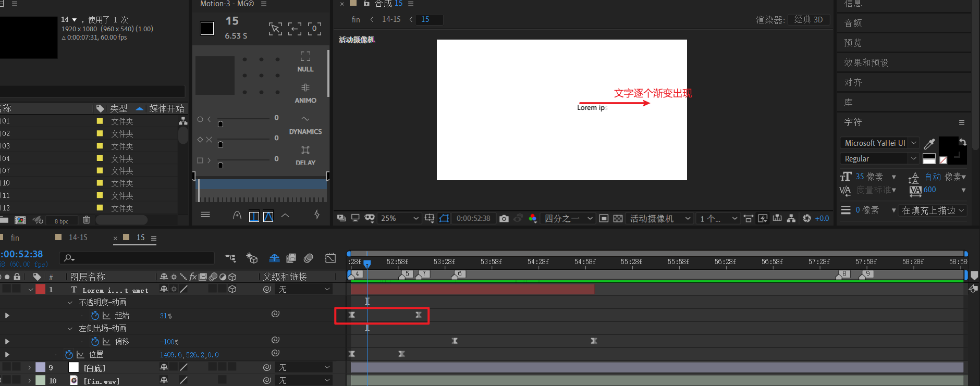Viewport: 980px width, 386px height.
Task: Delete selected item with the trash icon
Action: (87, 220)
